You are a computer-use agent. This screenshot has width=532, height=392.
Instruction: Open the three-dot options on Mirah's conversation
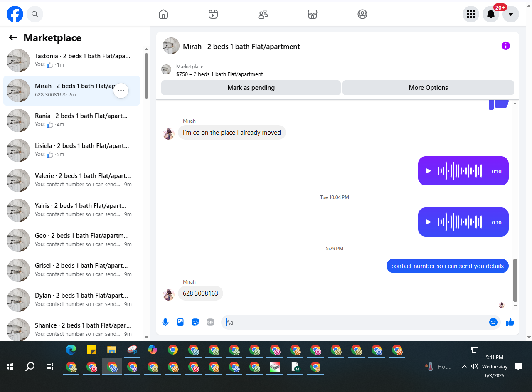point(121,91)
